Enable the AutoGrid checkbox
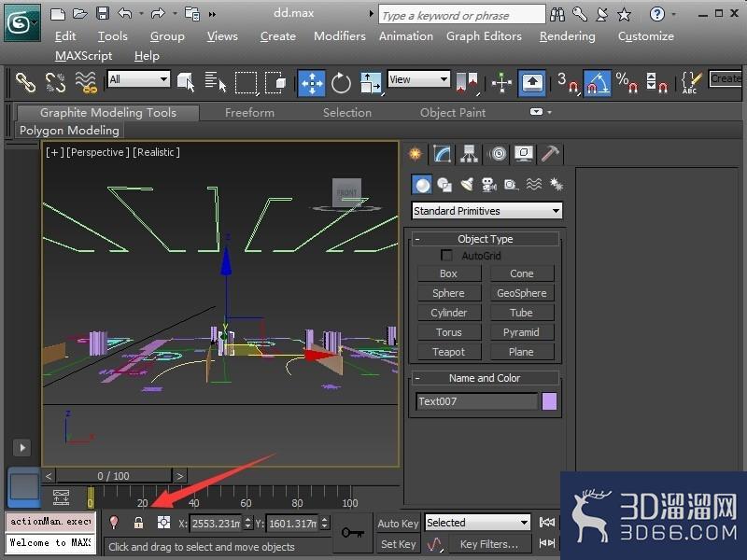The height and width of the screenshot is (560, 747). 446,255
